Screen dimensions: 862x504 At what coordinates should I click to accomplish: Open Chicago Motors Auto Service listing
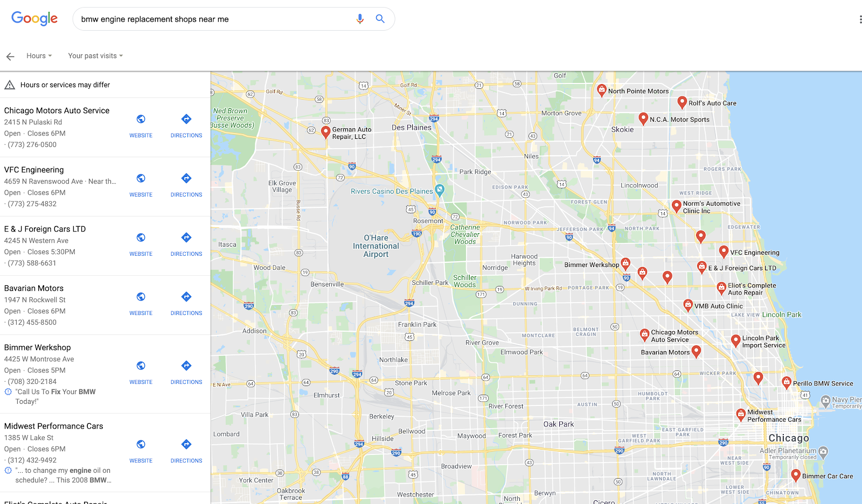point(57,110)
